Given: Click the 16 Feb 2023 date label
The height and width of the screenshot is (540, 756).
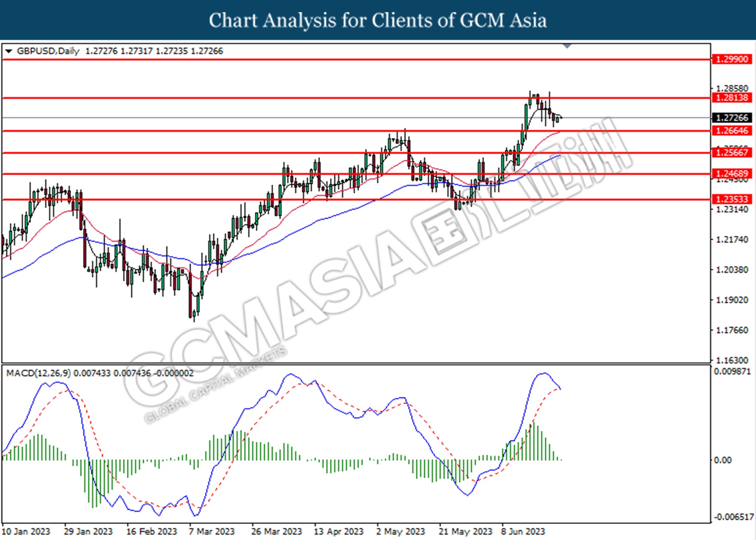Looking at the screenshot, I should pos(151,532).
